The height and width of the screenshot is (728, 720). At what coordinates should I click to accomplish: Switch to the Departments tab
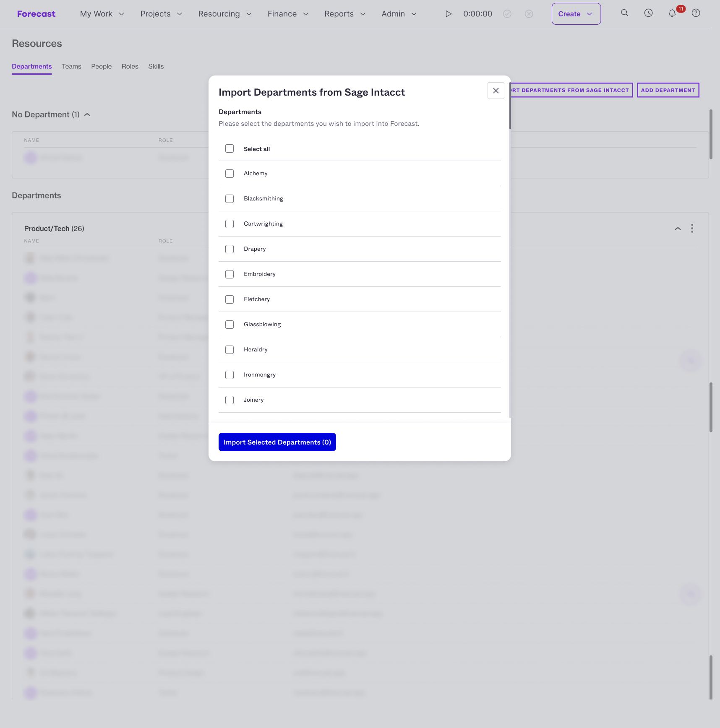tap(32, 66)
